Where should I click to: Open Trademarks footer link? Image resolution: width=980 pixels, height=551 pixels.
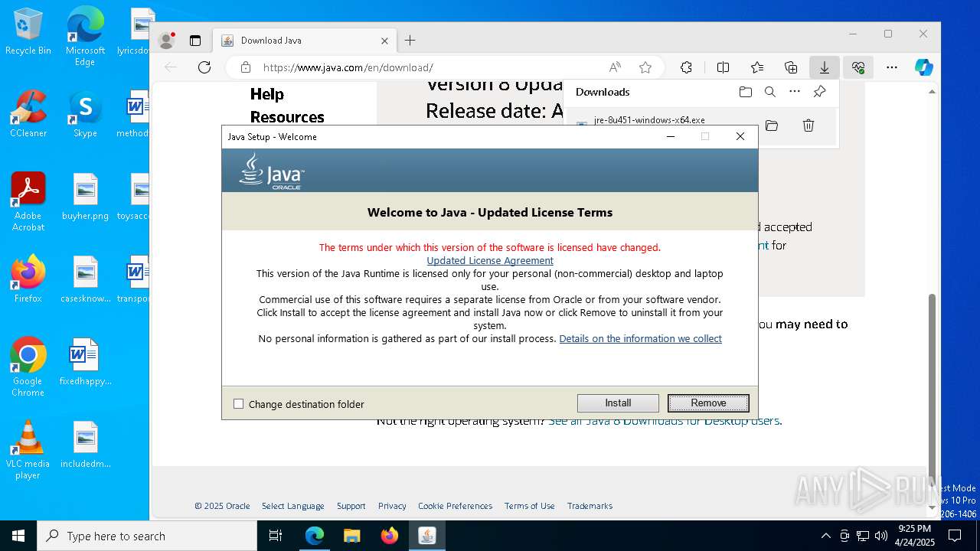tap(590, 506)
